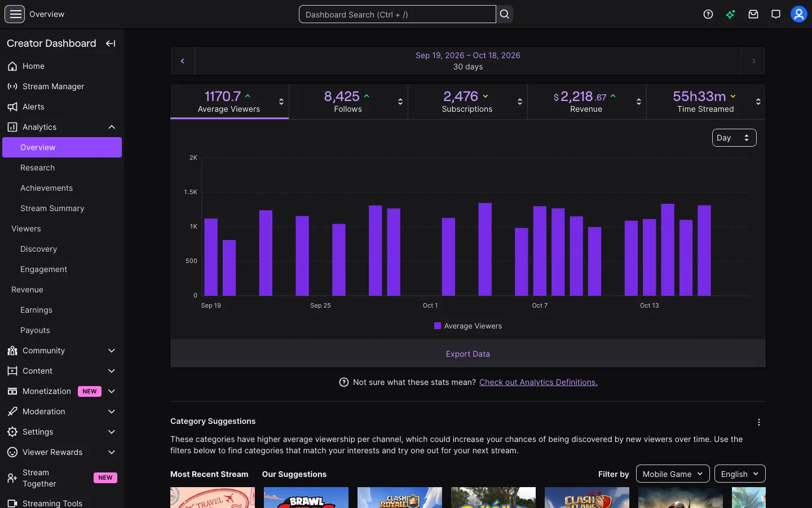Open Category Suggestions more options menu
This screenshot has height=508, width=812.
pyautogui.click(x=759, y=422)
